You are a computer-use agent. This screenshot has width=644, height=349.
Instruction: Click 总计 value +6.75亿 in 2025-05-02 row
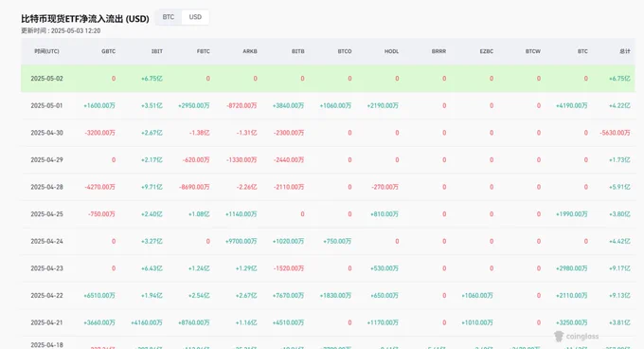pos(619,79)
